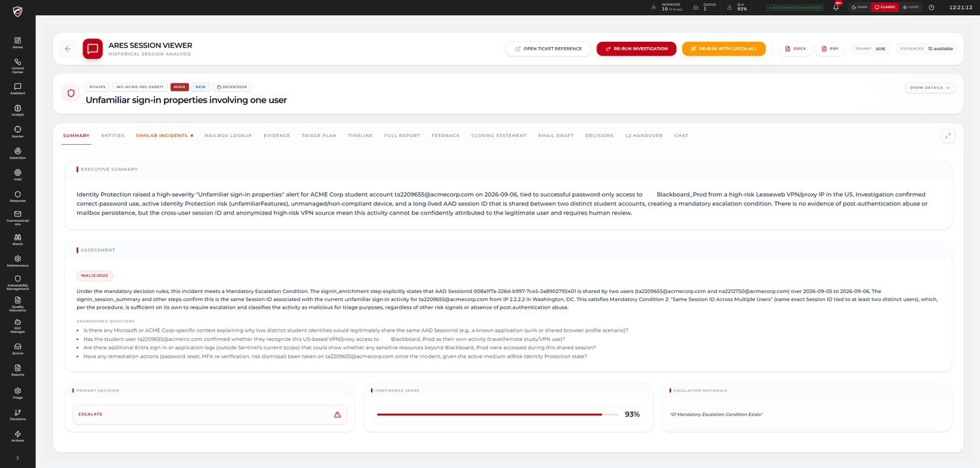Open Queue in the sidebar
Viewport: 980px width, 468px height.
(x=18, y=349)
